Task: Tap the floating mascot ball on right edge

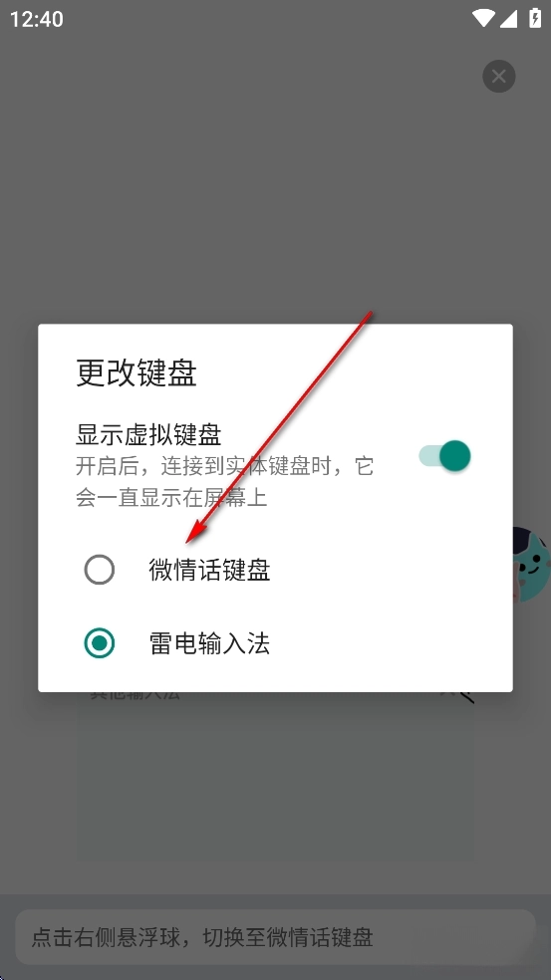Action: 532,565
